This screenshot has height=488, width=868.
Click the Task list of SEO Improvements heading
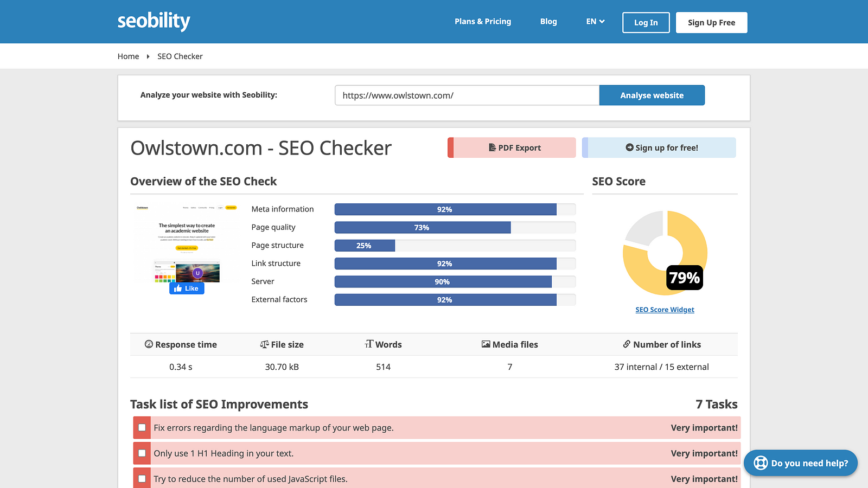219,404
